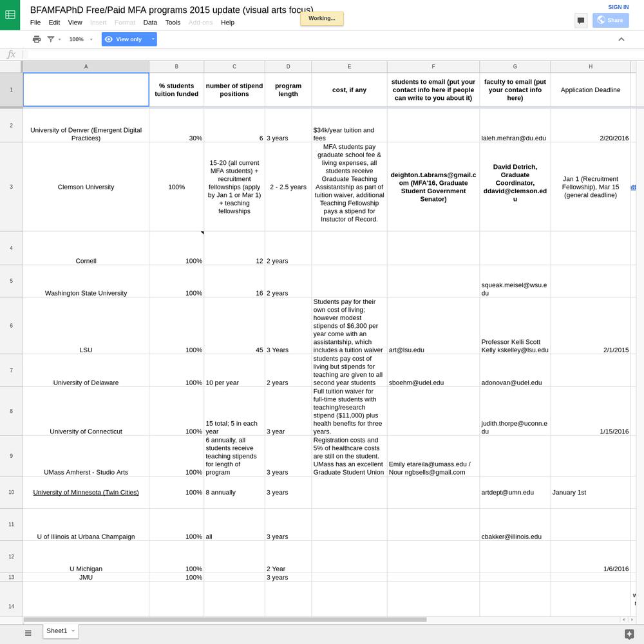
Task: Select the 'Clemson University' cell
Action: tap(86, 187)
